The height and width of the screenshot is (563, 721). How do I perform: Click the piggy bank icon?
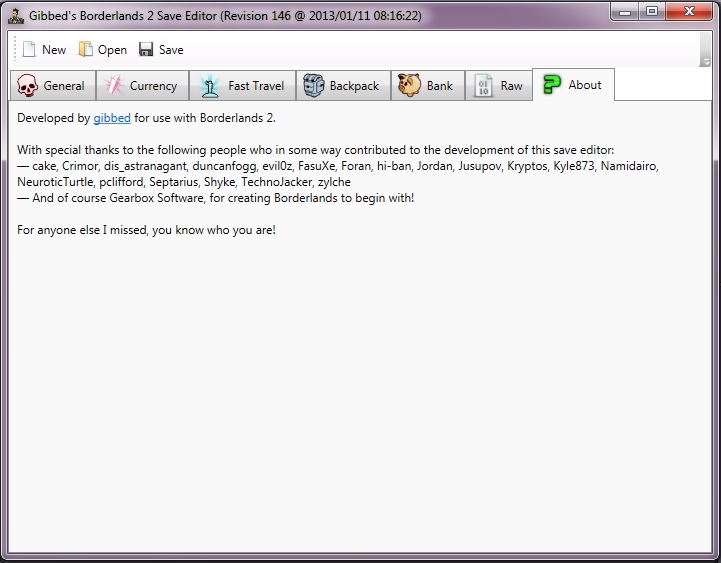click(409, 85)
